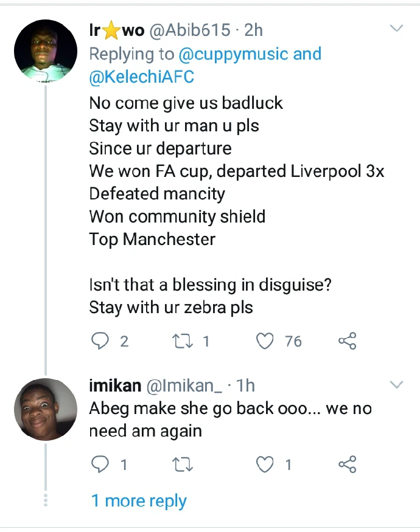This screenshot has height=532, width=420.
Task: Share imikan's tweet
Action: coord(347,465)
